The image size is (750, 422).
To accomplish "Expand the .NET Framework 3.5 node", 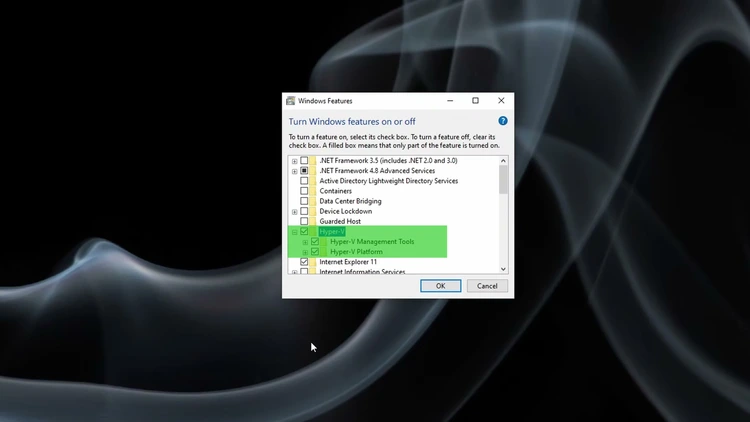I will tap(295, 161).
